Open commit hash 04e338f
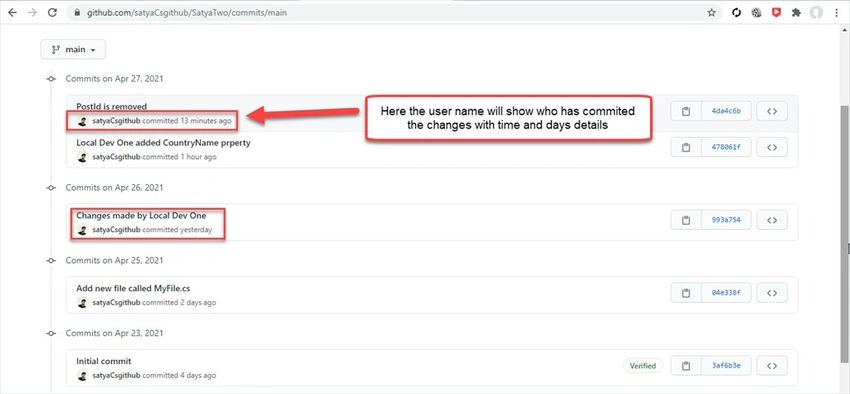The image size is (850, 394). point(726,293)
